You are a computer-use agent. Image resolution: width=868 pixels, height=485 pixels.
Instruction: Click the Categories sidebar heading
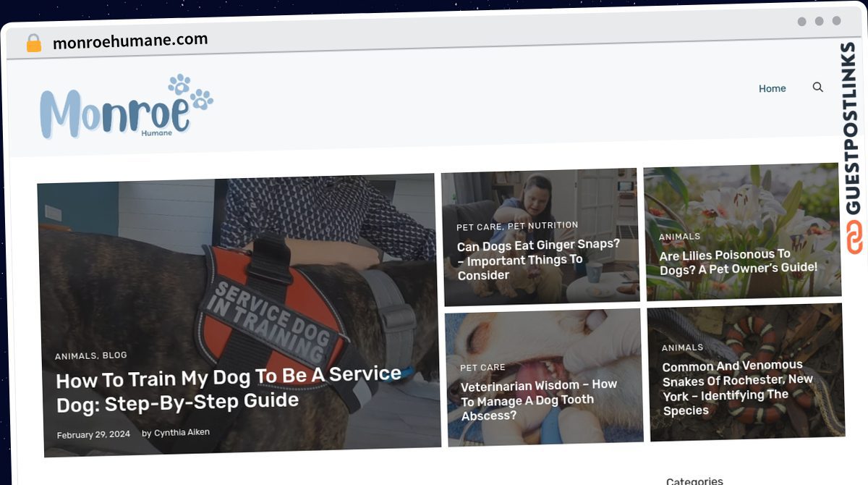(694, 481)
